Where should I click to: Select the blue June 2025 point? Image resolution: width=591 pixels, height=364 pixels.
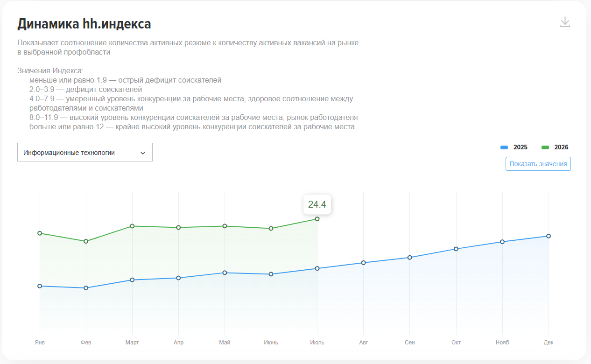[271, 274]
